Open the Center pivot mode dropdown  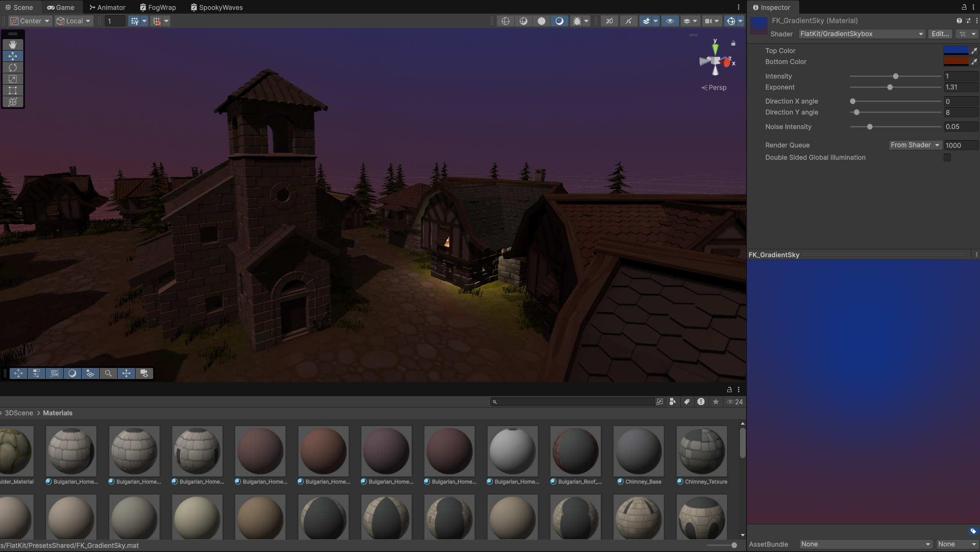[x=30, y=21]
